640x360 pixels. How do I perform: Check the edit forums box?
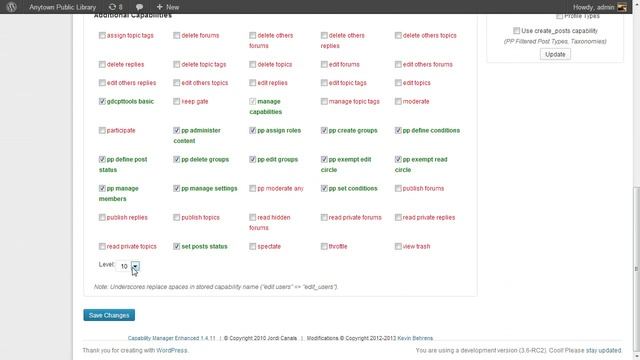(324, 64)
